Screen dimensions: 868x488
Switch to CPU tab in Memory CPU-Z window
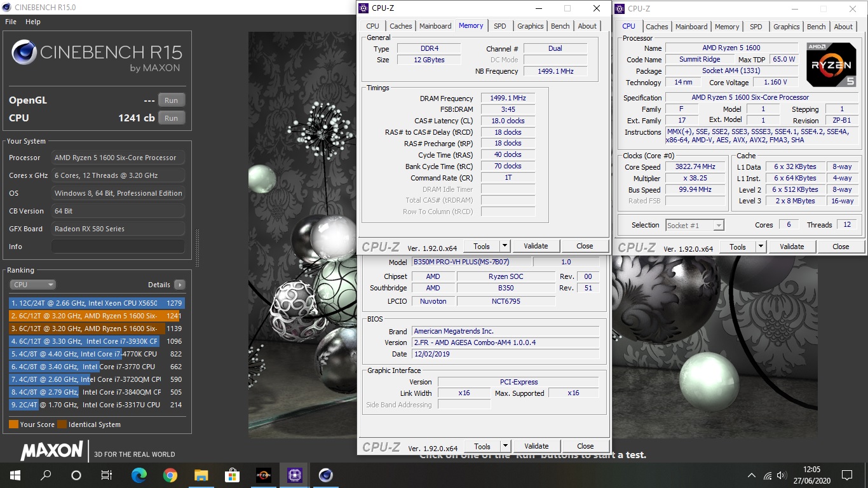(372, 26)
